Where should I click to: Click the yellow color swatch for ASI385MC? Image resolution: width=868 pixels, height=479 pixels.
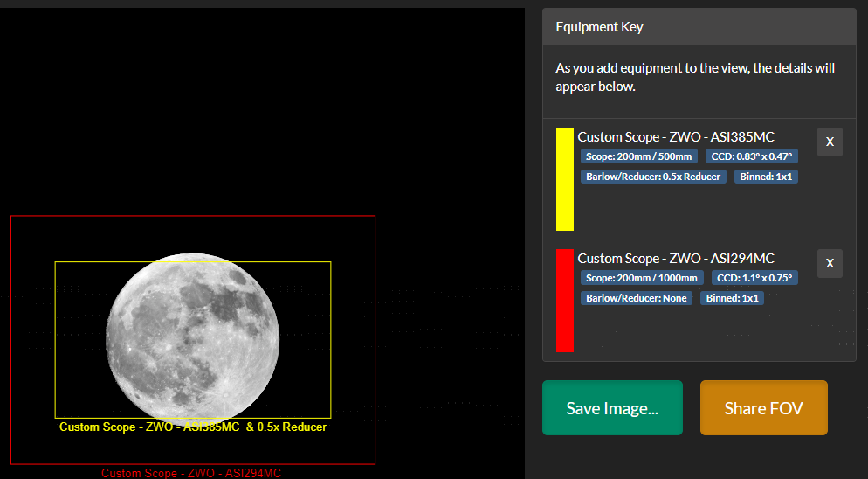(564, 179)
